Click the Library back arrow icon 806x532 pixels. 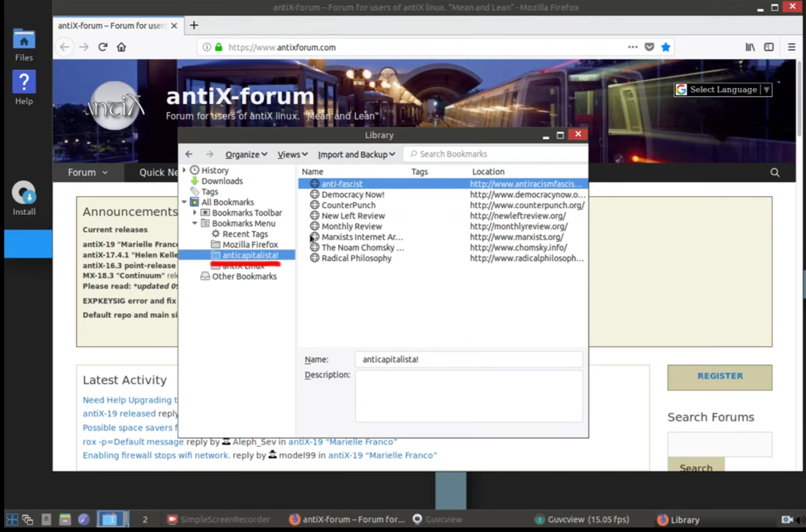click(x=189, y=154)
